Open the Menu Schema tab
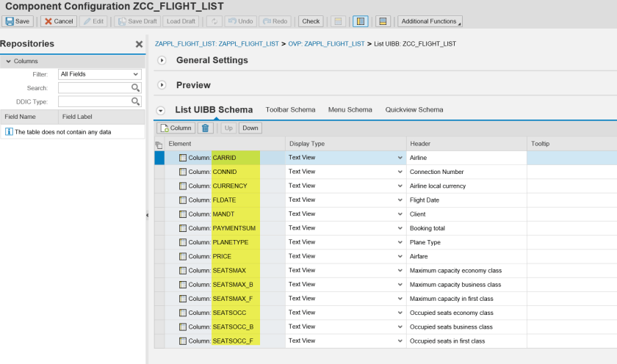Image resolution: width=617 pixels, height=364 pixels. pos(350,110)
